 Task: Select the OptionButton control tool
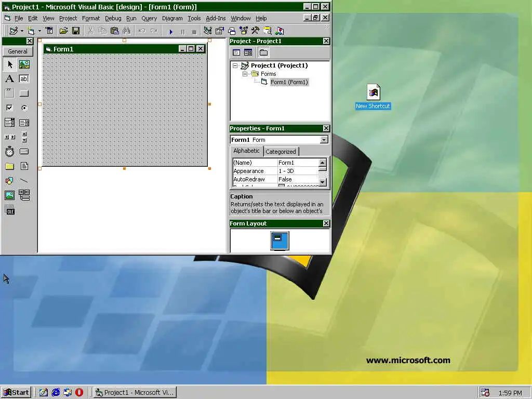point(24,108)
